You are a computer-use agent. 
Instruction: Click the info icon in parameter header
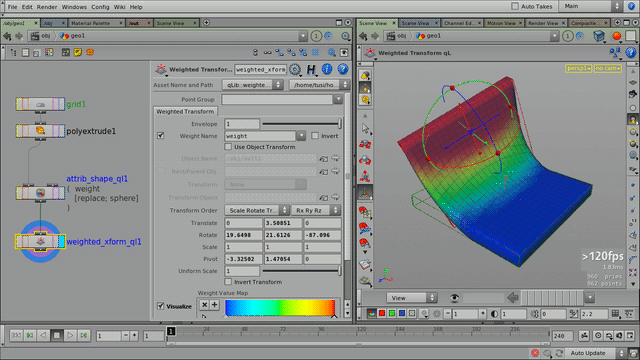327,69
